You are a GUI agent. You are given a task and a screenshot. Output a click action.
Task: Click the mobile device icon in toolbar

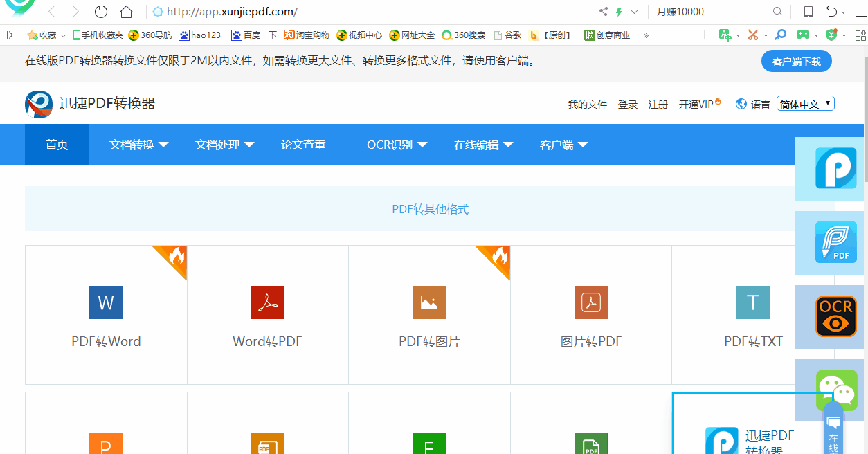click(808, 12)
